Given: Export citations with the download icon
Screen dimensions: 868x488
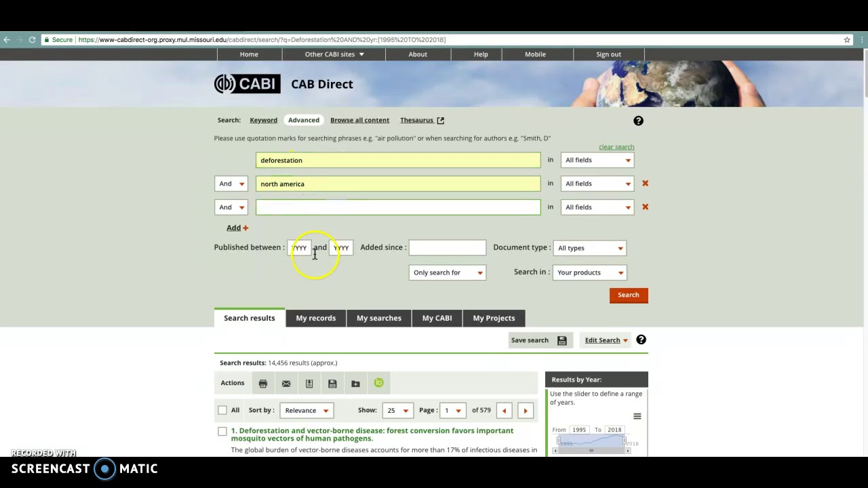Looking at the screenshot, I should [309, 384].
